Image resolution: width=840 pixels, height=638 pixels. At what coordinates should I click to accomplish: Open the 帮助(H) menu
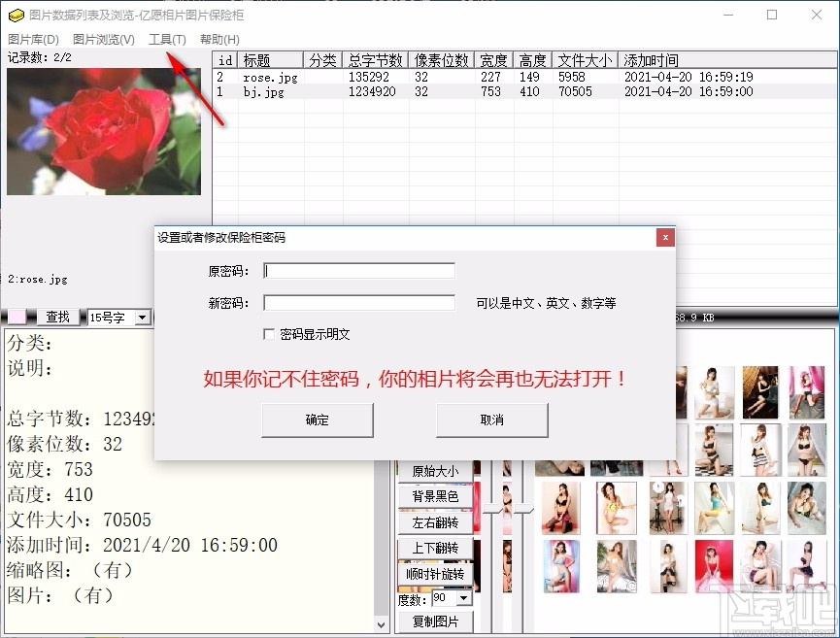click(219, 39)
